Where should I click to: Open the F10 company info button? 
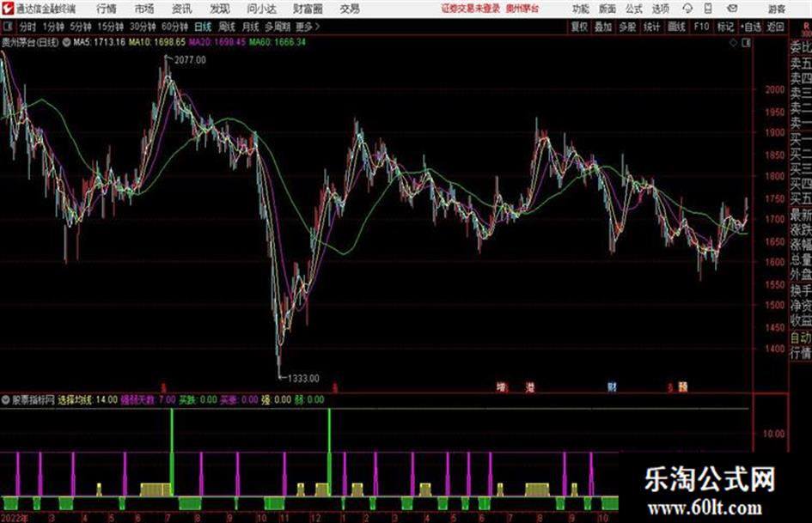(701, 27)
